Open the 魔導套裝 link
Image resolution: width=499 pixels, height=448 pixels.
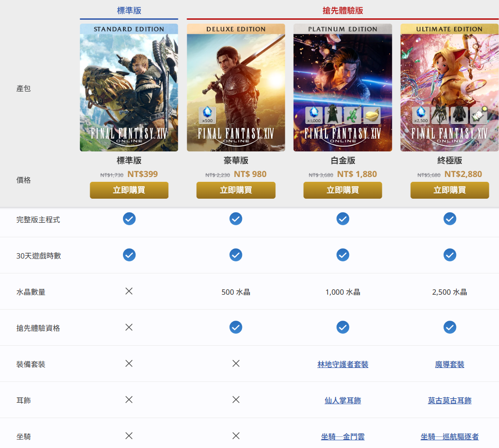pyautogui.click(x=450, y=364)
